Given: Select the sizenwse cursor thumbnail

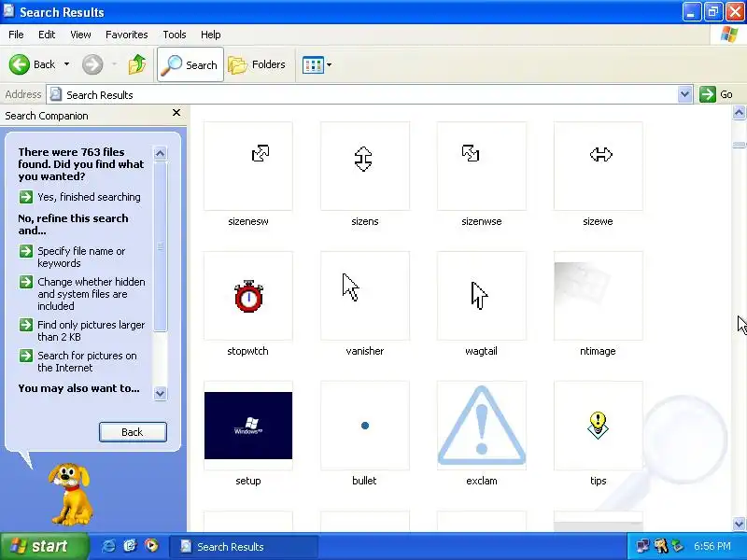Looking at the screenshot, I should coord(482,166).
